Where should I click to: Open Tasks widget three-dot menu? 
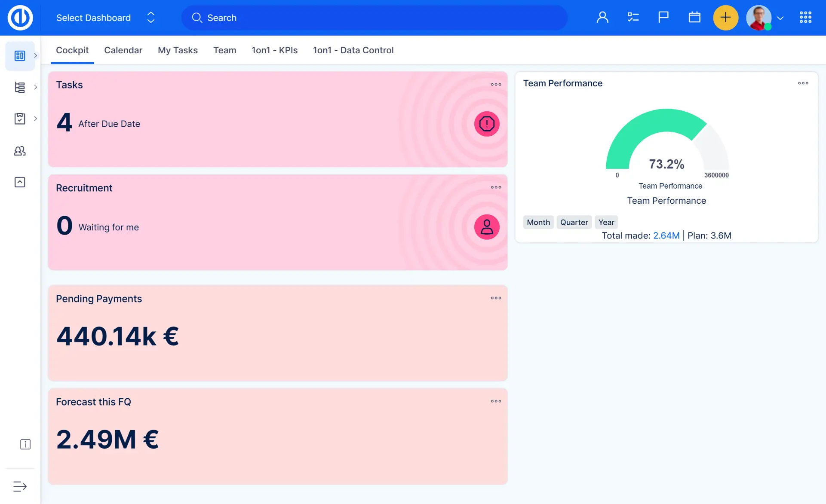coord(496,85)
